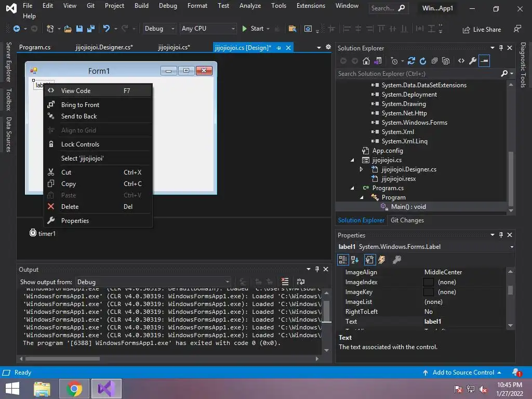Click the Start debugging button
Image resolution: width=532 pixels, height=399 pixels.
(253, 29)
